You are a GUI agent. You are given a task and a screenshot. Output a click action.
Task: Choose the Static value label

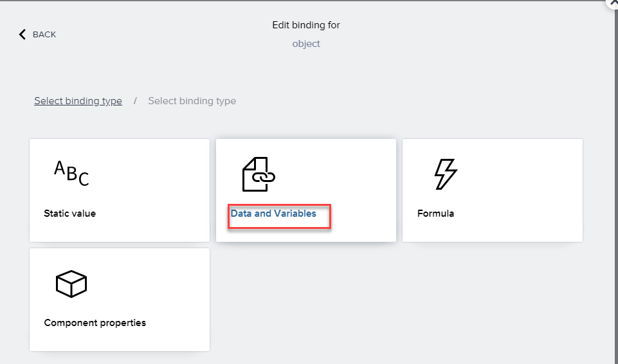(x=69, y=214)
